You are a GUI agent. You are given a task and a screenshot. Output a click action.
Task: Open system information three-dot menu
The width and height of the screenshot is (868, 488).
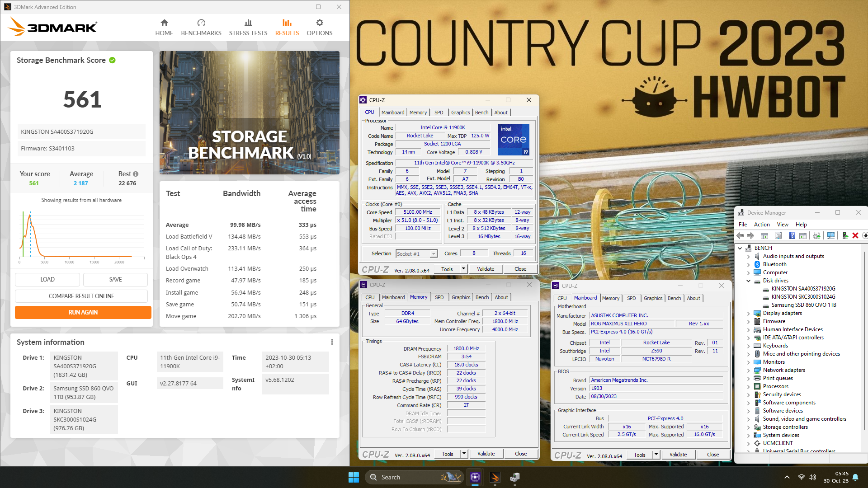coord(332,342)
